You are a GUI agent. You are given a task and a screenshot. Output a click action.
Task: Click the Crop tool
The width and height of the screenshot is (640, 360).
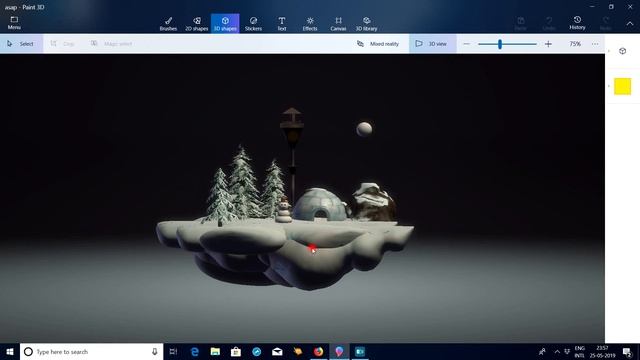tap(62, 44)
